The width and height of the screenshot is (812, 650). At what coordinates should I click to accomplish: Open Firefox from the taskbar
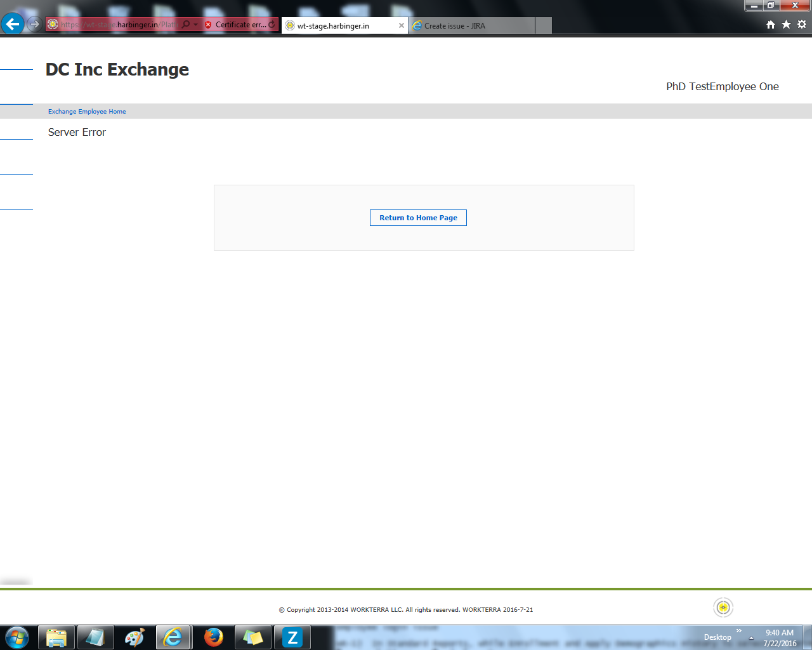click(x=214, y=637)
